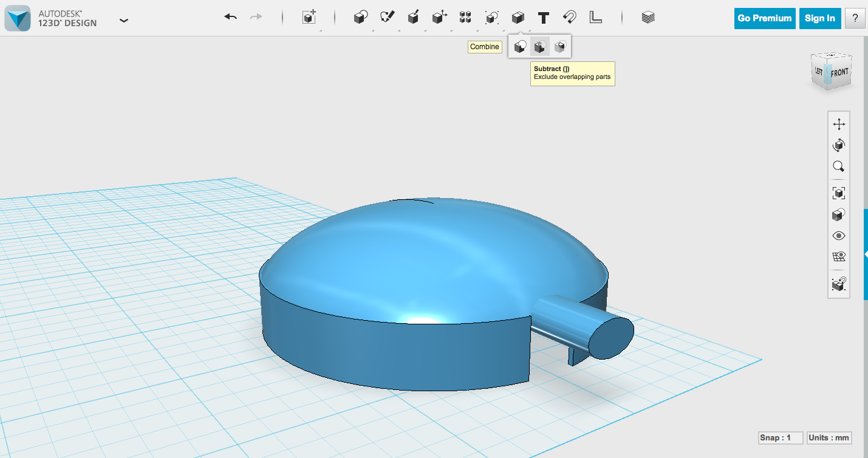Screen dimensions: 868x458
Task: Click the Go Premium button
Action: pos(764,18)
